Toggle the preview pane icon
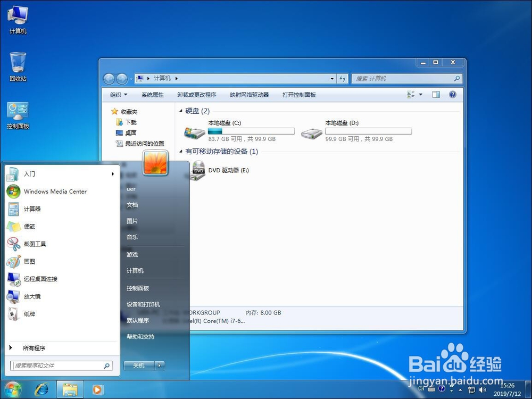This screenshot has width=532, height=399. click(436, 95)
